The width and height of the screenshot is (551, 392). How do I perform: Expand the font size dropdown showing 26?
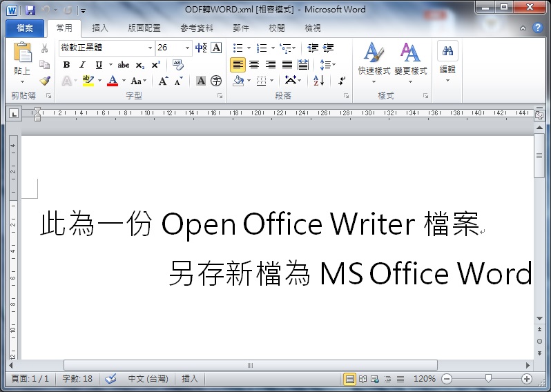tap(188, 48)
